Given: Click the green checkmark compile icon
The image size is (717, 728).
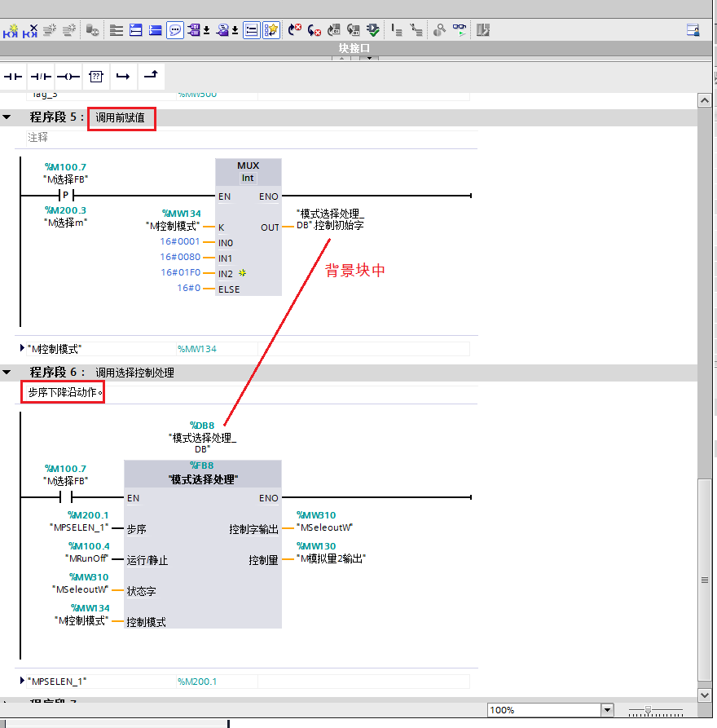Looking at the screenshot, I should (372, 30).
